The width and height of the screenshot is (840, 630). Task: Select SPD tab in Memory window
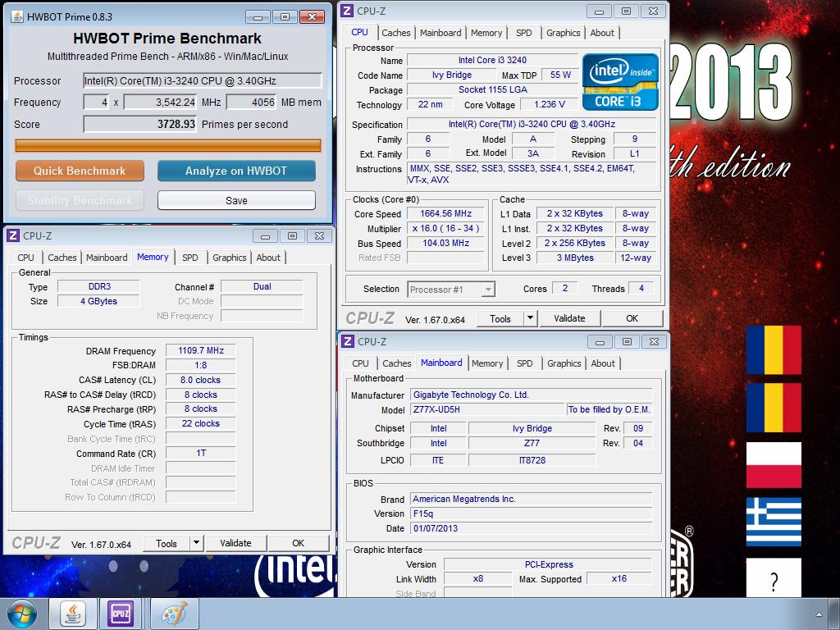pos(190,258)
